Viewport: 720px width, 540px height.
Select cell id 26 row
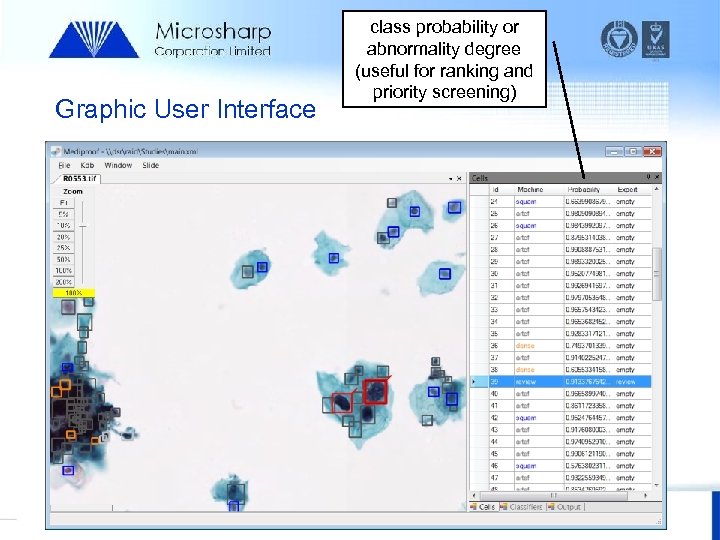(x=560, y=226)
